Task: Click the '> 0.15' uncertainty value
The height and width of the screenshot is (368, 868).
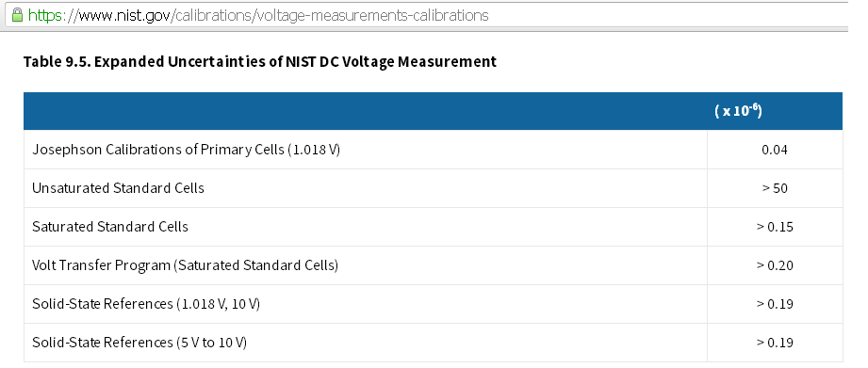Action: click(775, 227)
